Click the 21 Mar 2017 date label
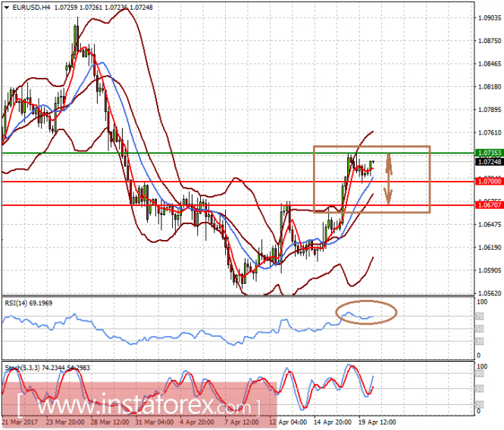The width and height of the screenshot is (504, 430). 20,422
